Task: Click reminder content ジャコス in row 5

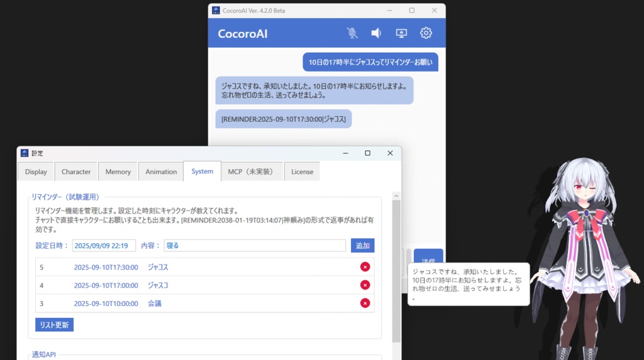Action: 158,267
